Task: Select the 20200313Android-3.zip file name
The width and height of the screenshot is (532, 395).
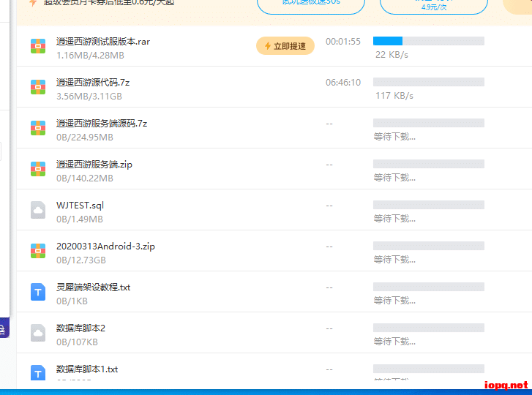Action: coord(105,247)
